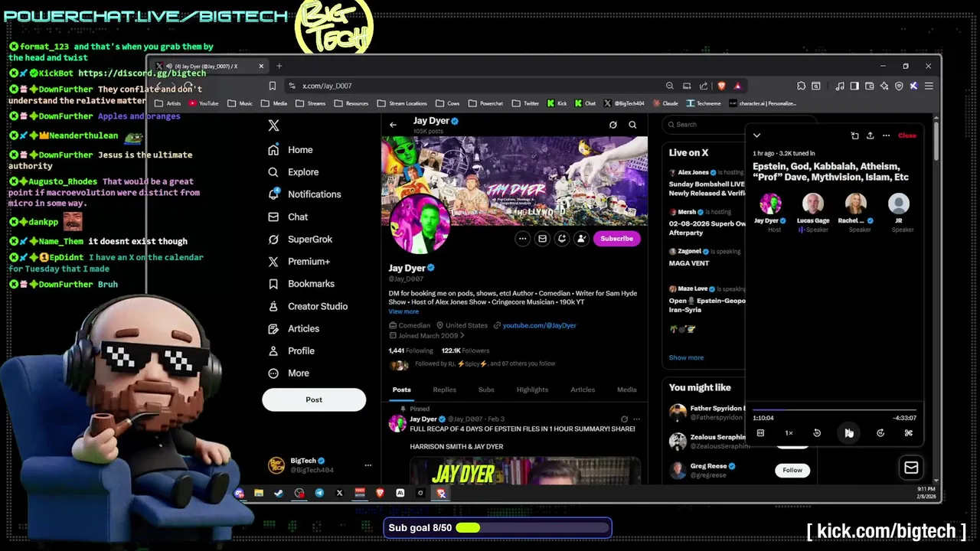
Task: Open Space player more options ellipsis
Action: [x=886, y=135]
